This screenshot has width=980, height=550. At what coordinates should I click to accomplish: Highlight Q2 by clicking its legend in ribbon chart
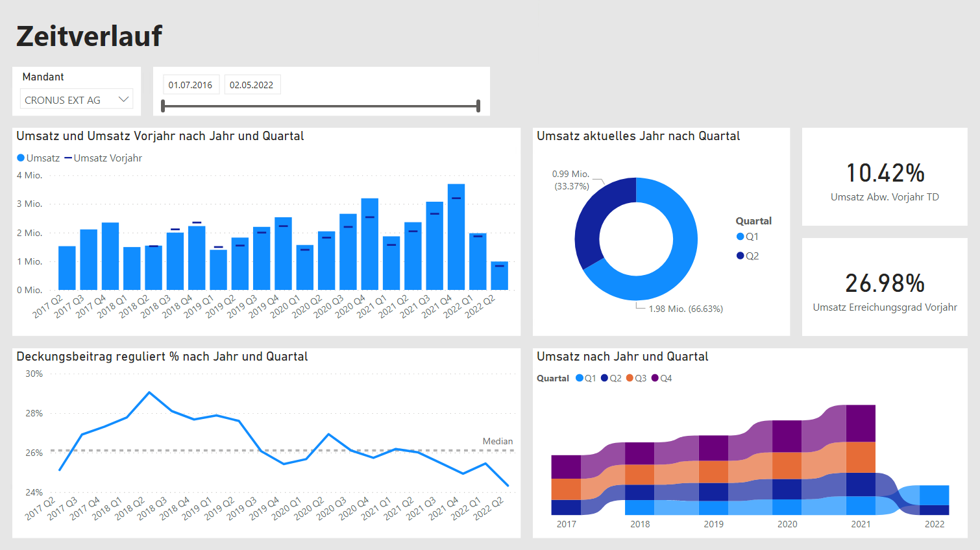pyautogui.click(x=603, y=377)
